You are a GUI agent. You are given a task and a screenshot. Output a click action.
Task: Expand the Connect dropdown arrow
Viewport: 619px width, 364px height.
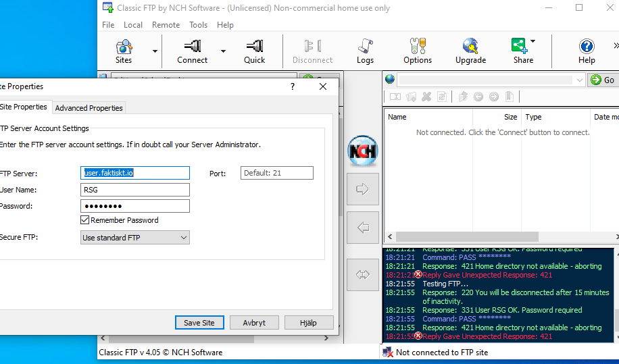[223, 51]
